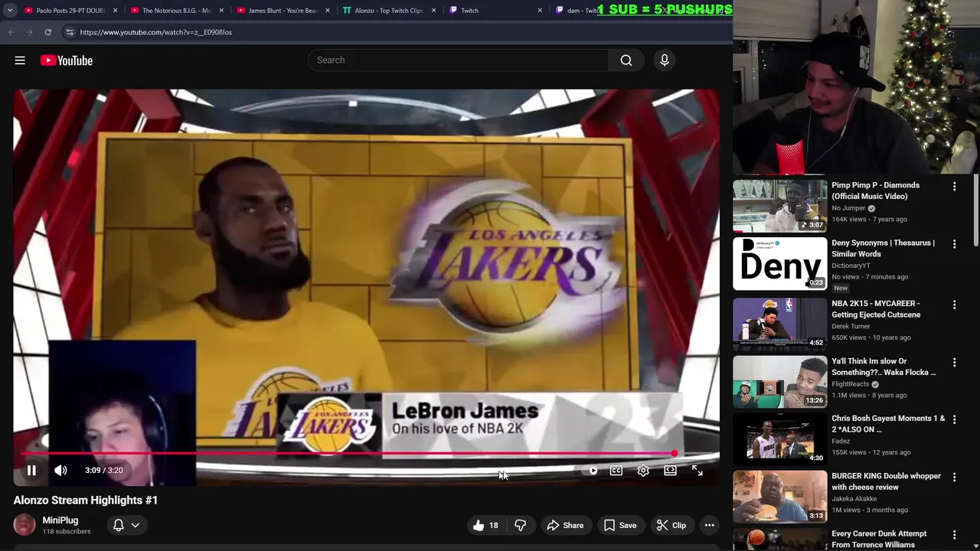Seek on the red video progress bar
This screenshot has height=551, width=980.
pyautogui.click(x=348, y=454)
